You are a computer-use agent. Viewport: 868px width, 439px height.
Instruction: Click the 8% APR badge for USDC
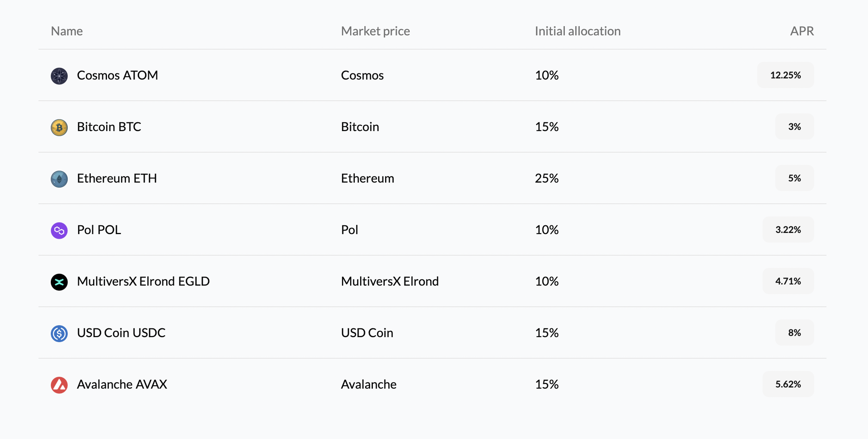[x=794, y=333]
